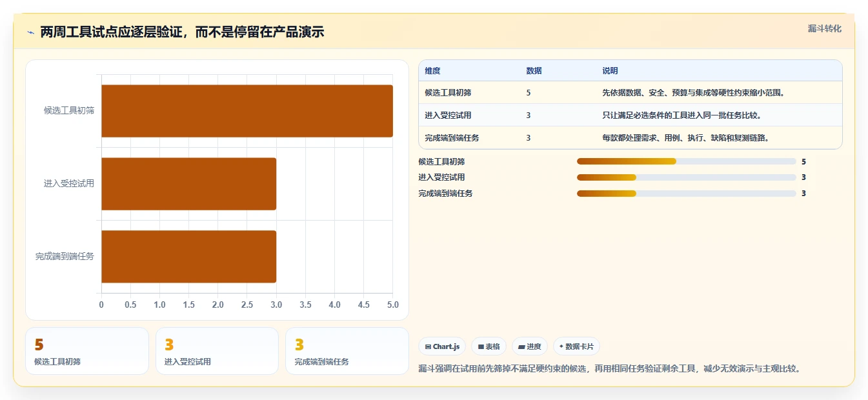Click the '维度' table column header

click(432, 71)
